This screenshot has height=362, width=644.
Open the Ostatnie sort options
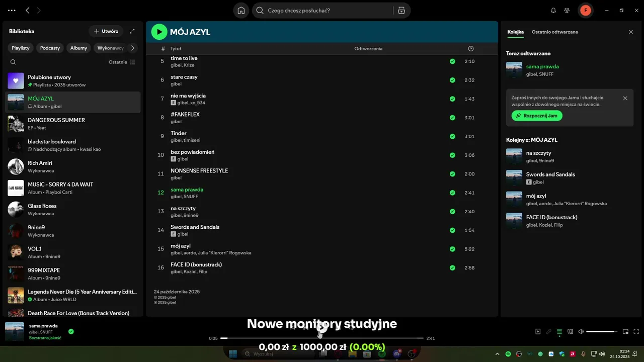click(122, 62)
